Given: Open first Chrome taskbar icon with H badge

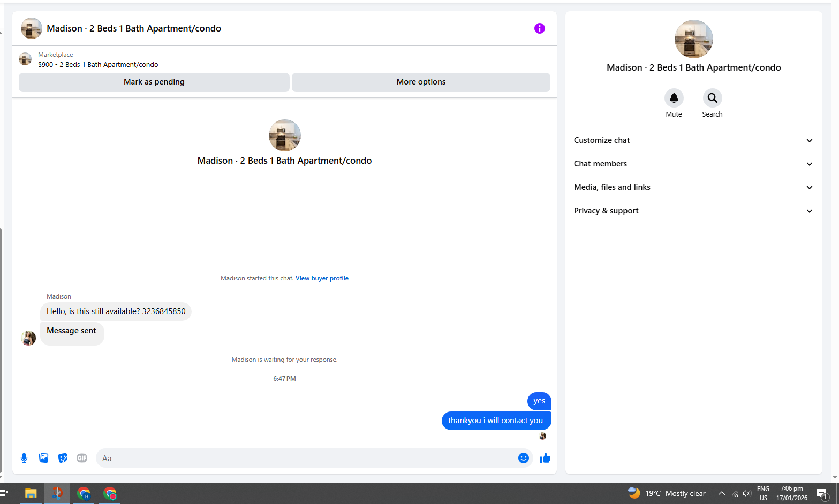Looking at the screenshot, I should coord(84,493).
